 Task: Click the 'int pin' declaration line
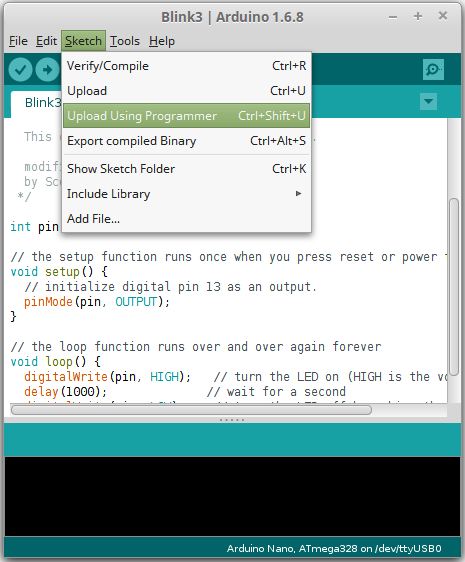pos(34,227)
